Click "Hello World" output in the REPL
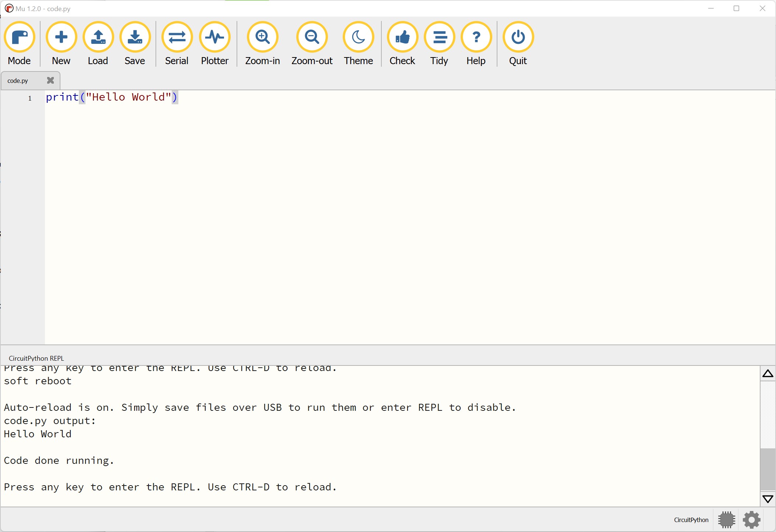The width and height of the screenshot is (776, 532). [x=38, y=434]
